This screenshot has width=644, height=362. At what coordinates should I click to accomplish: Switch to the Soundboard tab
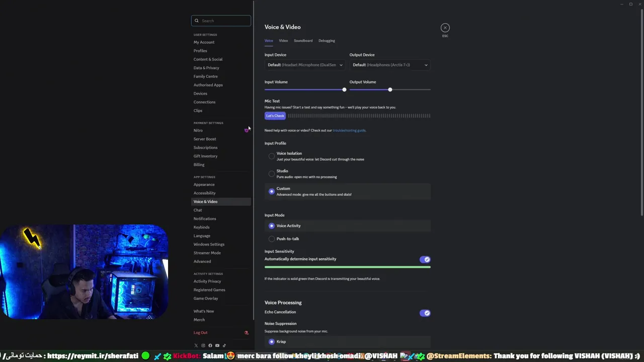tap(303, 41)
